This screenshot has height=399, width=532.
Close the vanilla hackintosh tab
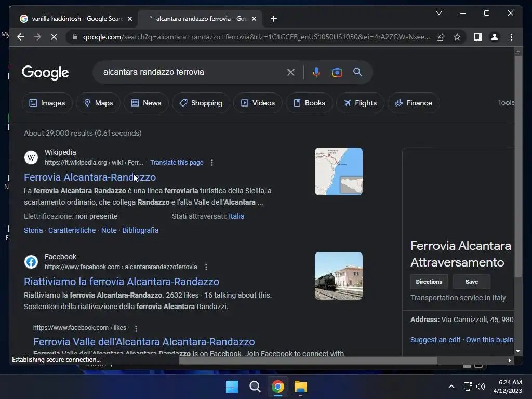click(x=129, y=19)
